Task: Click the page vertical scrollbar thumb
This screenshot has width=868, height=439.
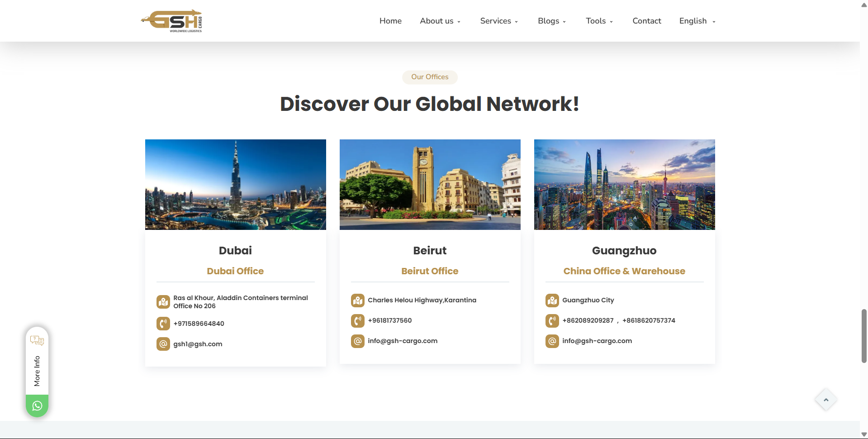Action: 864,336
